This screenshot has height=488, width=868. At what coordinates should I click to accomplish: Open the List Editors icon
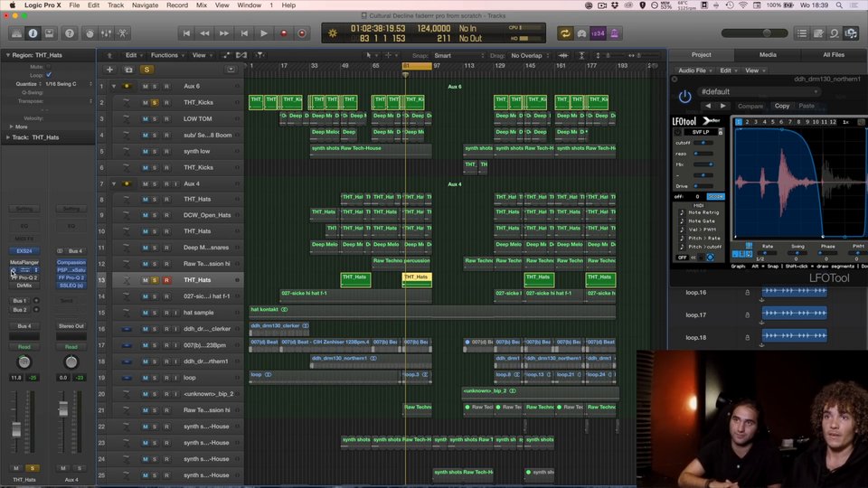click(802, 33)
